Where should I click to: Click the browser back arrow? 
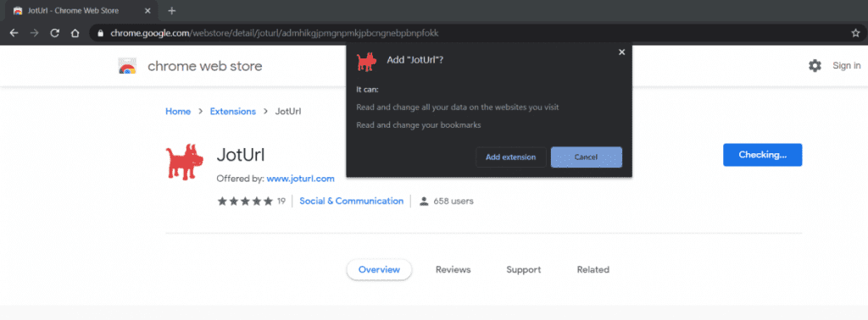[14, 33]
